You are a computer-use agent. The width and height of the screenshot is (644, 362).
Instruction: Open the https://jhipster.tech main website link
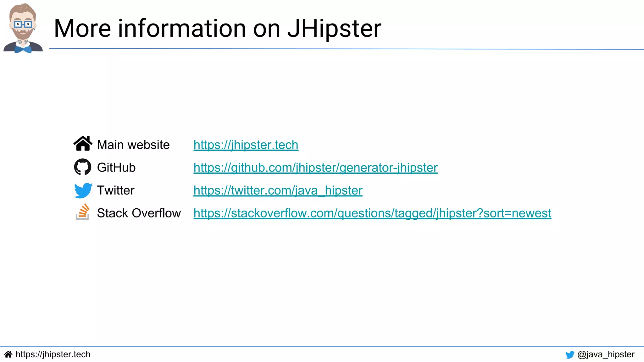point(246,145)
